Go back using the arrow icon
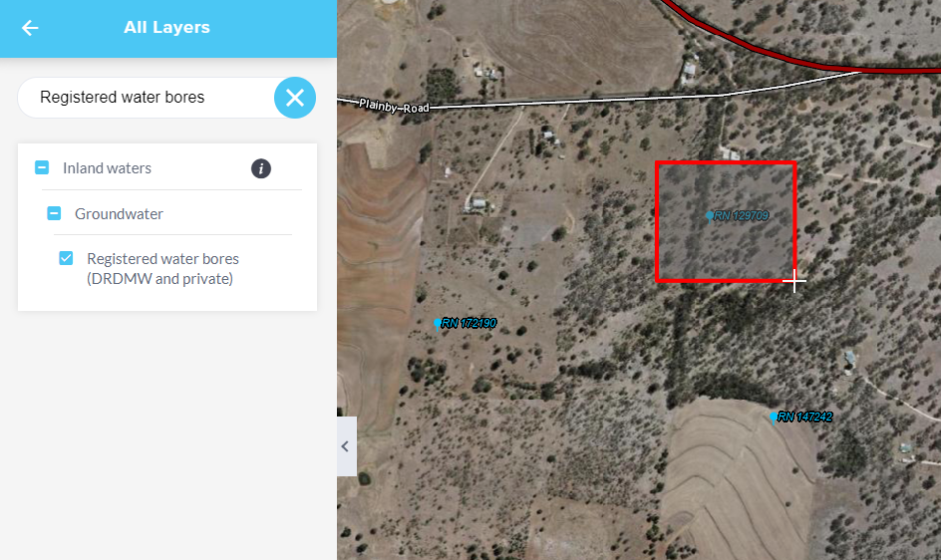 [x=30, y=28]
